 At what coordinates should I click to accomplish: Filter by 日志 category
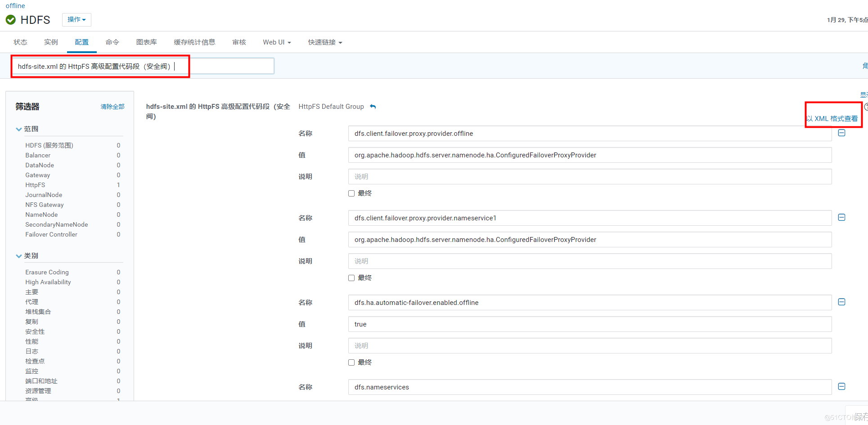pyautogui.click(x=31, y=351)
